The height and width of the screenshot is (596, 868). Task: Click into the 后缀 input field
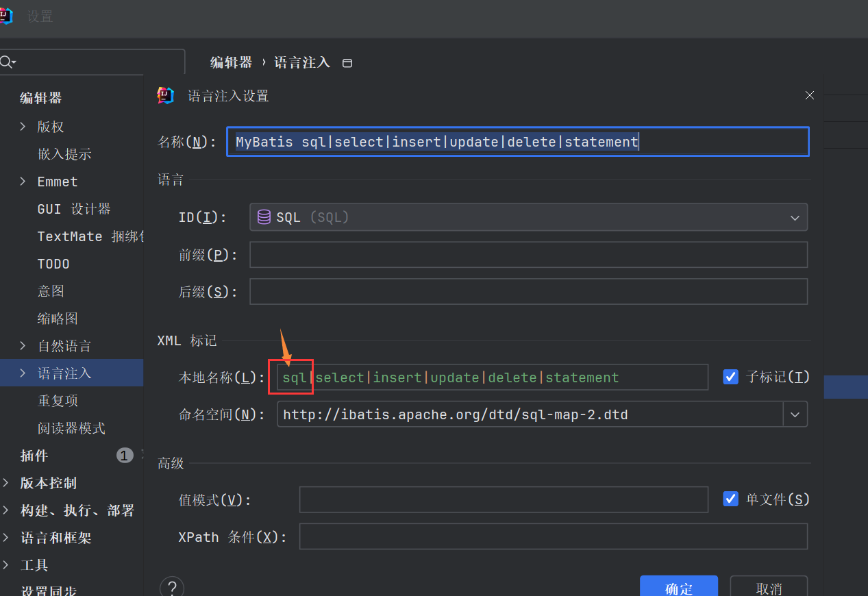528,291
